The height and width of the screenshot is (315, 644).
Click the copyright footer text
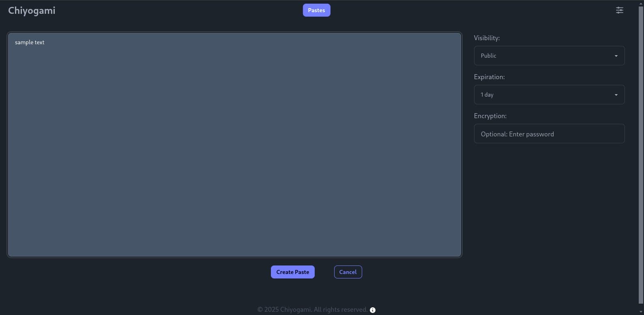[x=312, y=310]
